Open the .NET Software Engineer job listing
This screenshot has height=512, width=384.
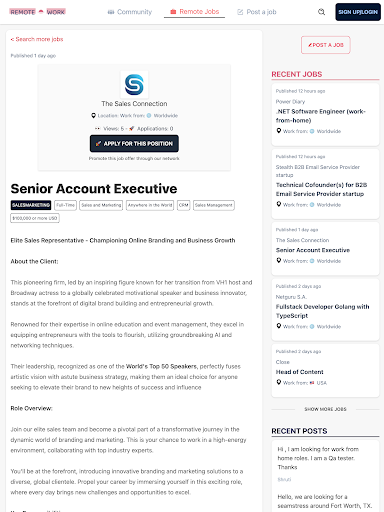click(x=320, y=116)
